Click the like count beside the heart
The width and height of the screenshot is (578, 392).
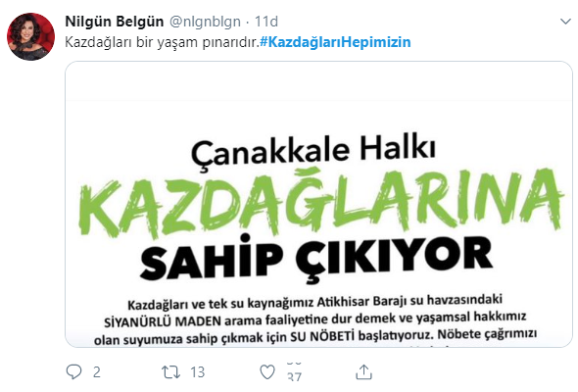pos(295,371)
